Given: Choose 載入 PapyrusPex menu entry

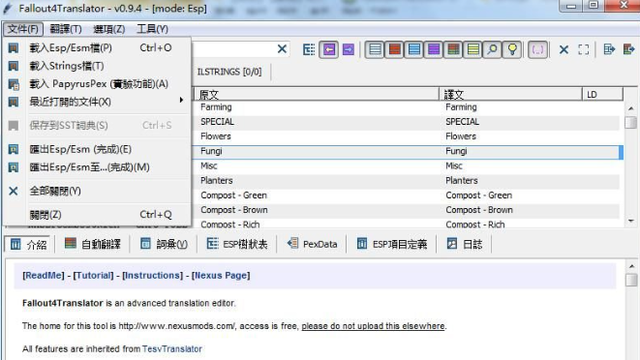Looking at the screenshot, I should click(x=97, y=84).
